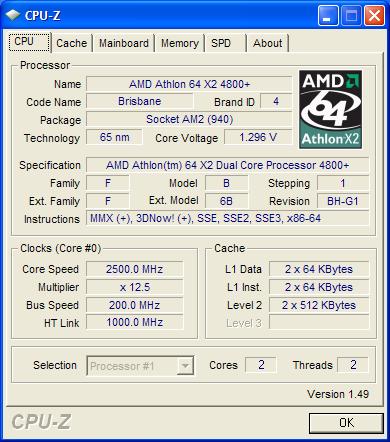390x442 pixels.
Task: Open the About tab
Action: coord(268,43)
